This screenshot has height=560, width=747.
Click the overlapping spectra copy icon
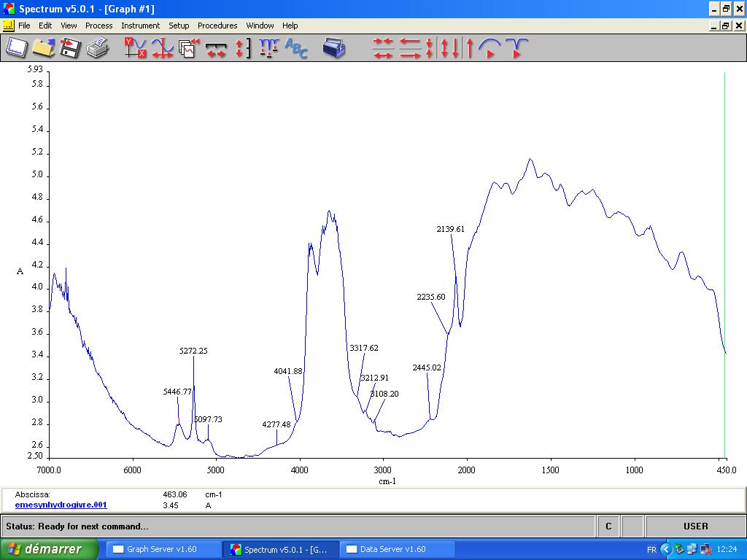[x=189, y=48]
